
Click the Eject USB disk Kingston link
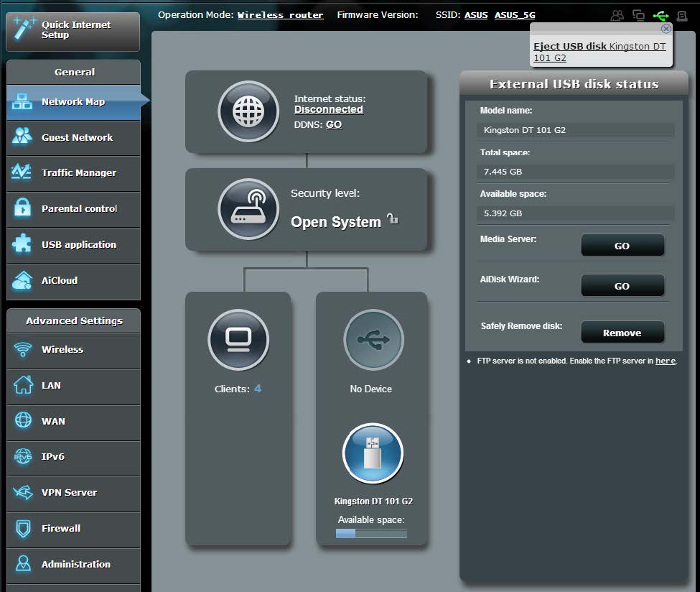tap(599, 52)
